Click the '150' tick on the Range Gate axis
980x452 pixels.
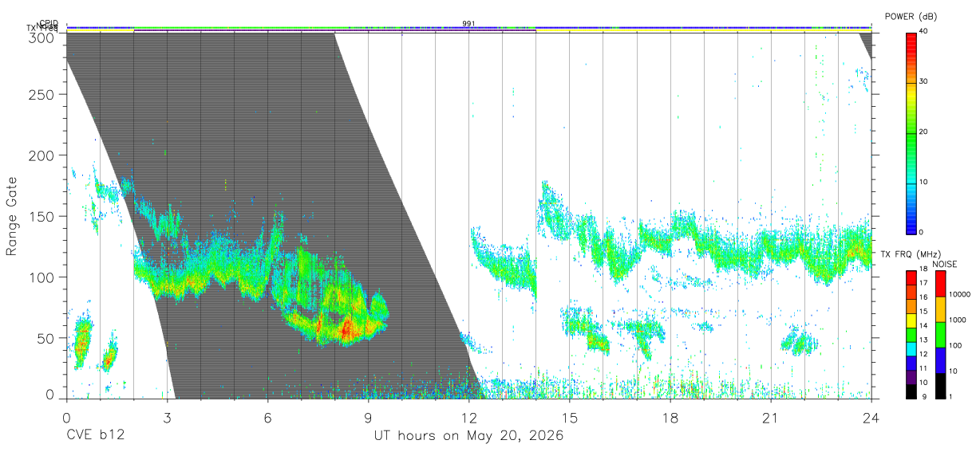tap(41, 216)
